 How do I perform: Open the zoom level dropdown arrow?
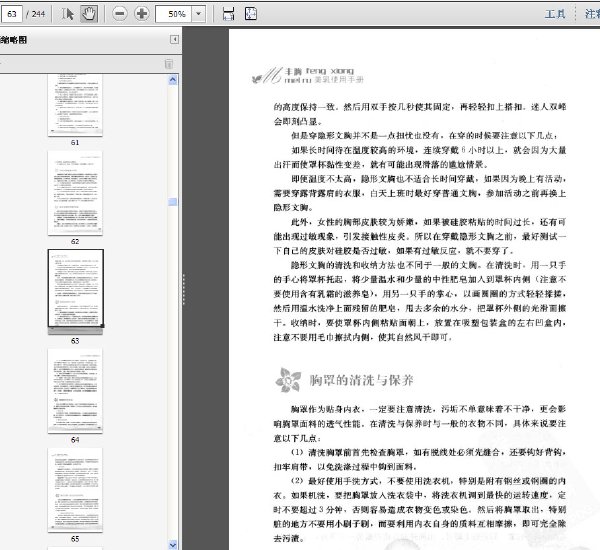198,14
